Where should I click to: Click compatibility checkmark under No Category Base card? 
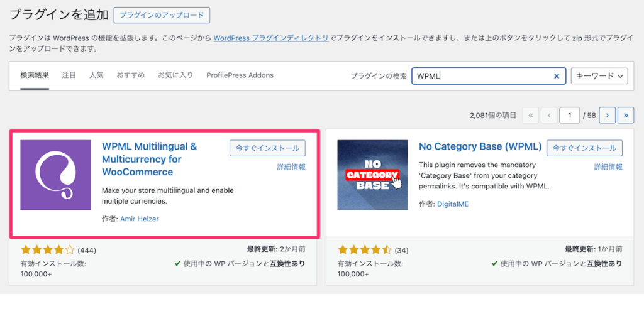tap(494, 263)
